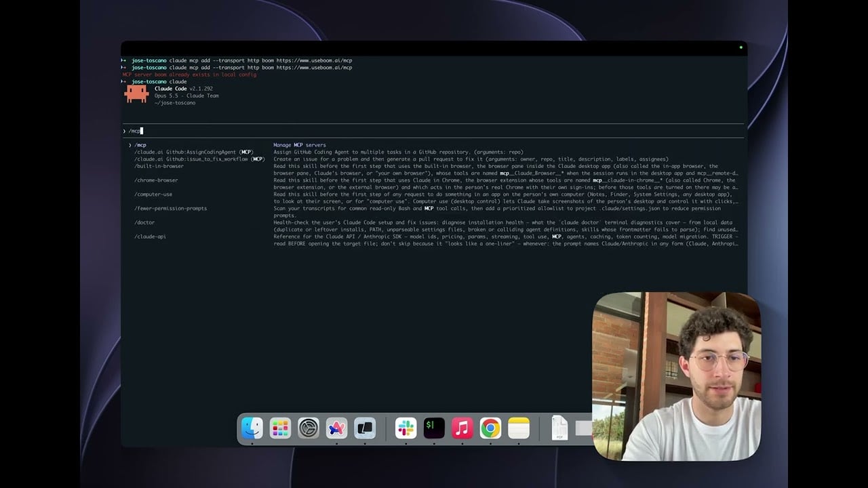
Task: Select the /built-in-browser suggestion
Action: pos(159,166)
